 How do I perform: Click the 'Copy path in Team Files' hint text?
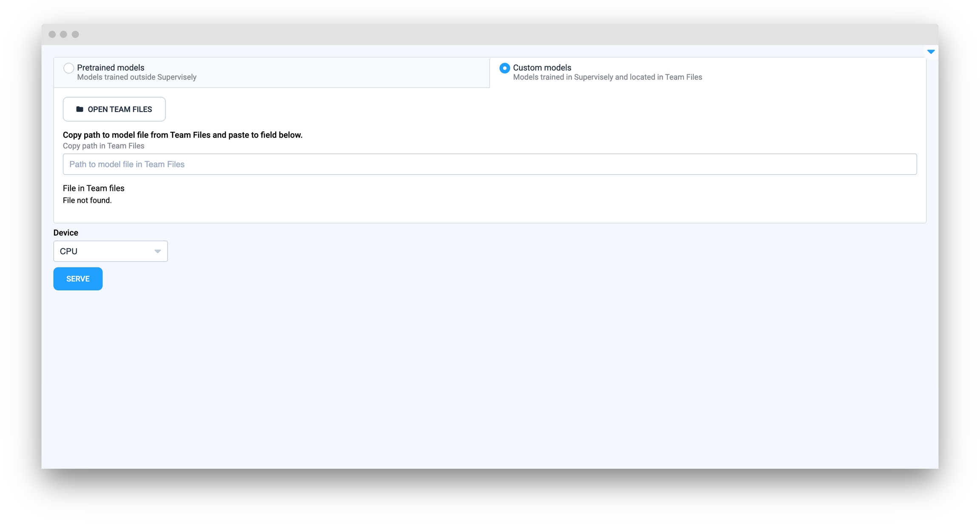tap(103, 146)
